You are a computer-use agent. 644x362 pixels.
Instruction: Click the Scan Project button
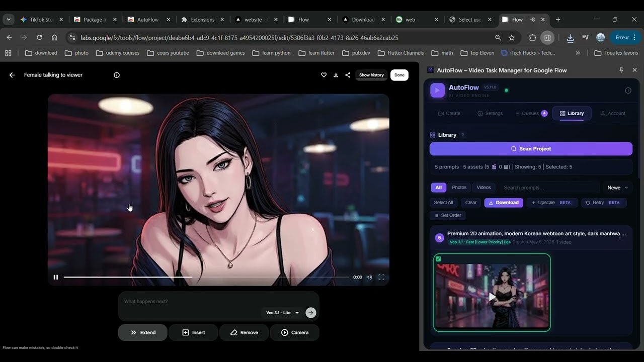click(x=531, y=149)
